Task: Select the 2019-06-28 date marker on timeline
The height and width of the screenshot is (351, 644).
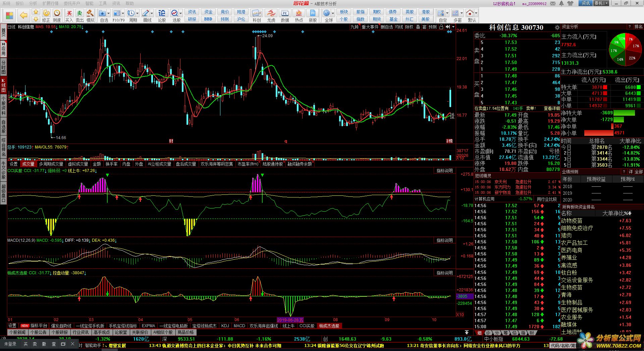Action: pos(290,320)
